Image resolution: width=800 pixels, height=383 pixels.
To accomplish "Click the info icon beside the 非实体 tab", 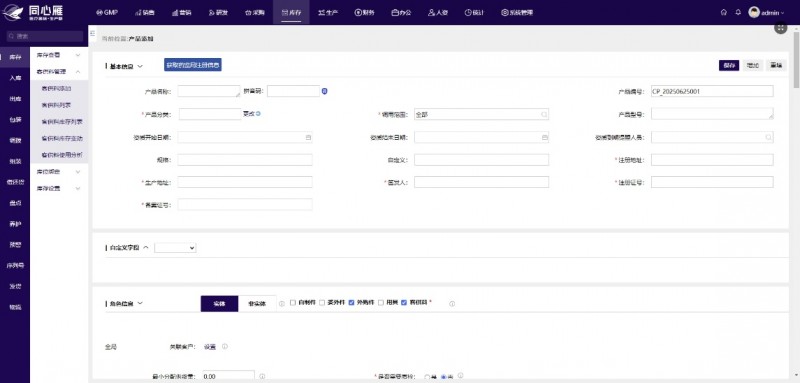I will (282, 303).
